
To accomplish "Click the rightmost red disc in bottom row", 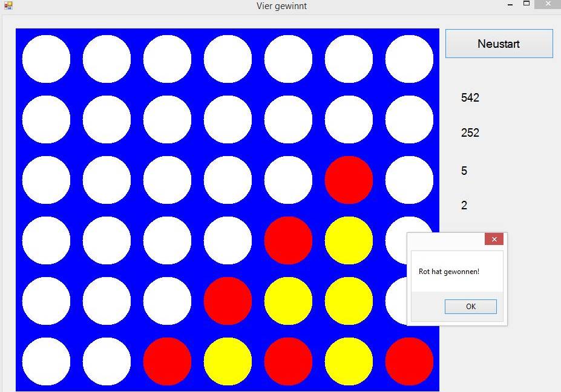I will (409, 361).
